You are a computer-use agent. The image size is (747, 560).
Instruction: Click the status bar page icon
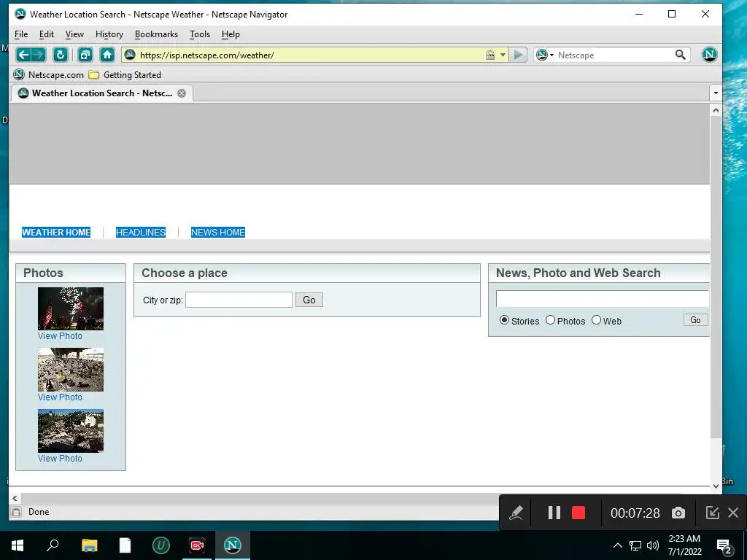tap(17, 512)
